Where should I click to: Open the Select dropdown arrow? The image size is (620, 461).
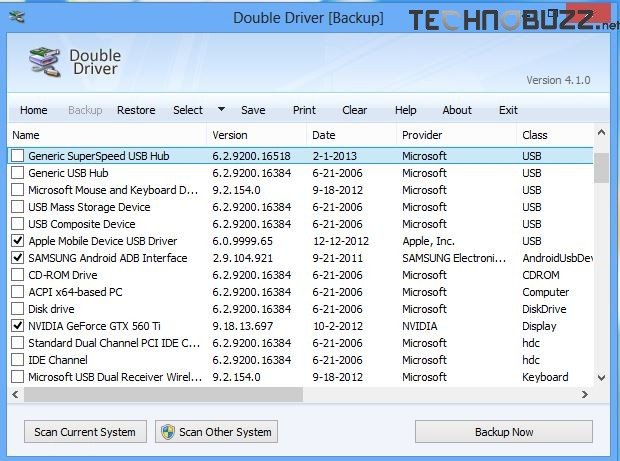[x=221, y=109]
